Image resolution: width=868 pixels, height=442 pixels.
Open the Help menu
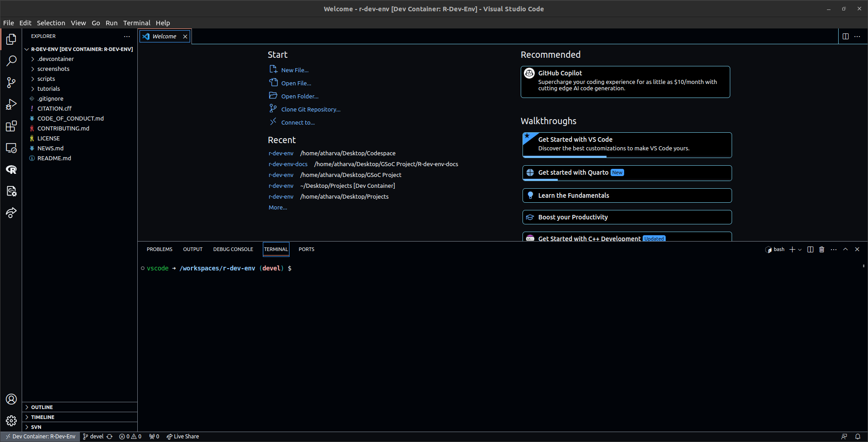coord(163,23)
